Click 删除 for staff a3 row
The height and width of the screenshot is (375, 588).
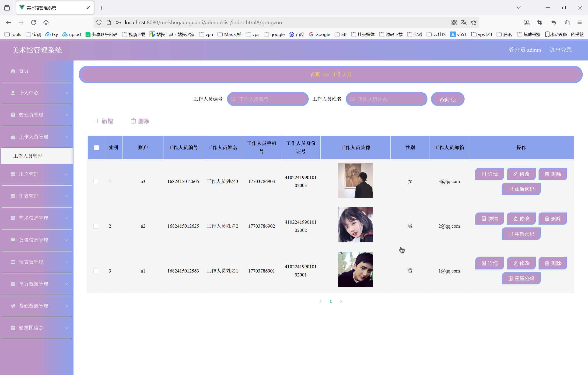click(x=553, y=174)
